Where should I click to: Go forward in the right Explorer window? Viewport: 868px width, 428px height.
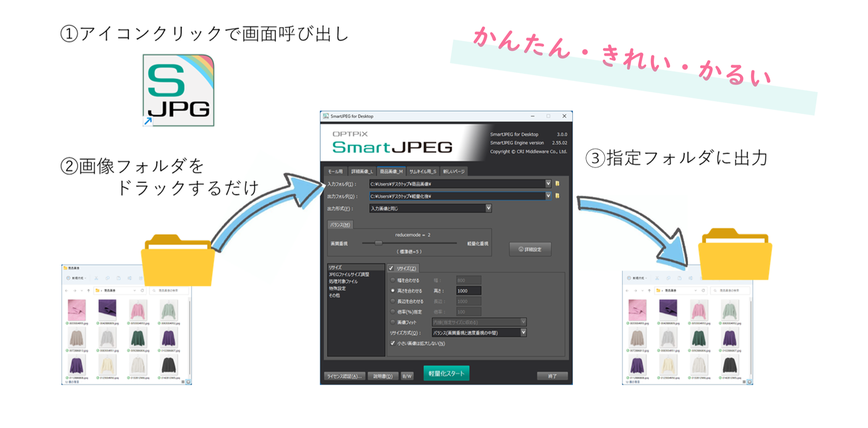tap(635, 291)
